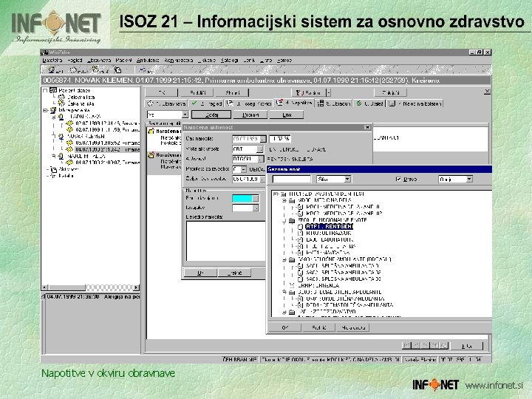Open the Oboji dropdown in Seznam enot
Screen dimensions: 532x399
(x=469, y=179)
